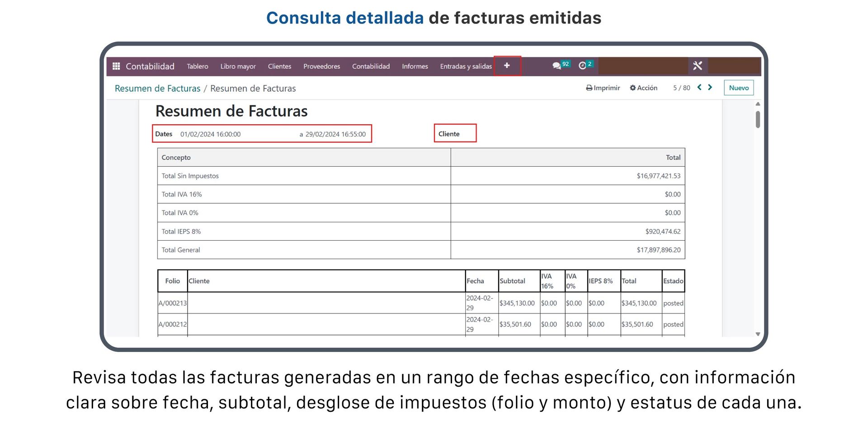Viewport: 868px width, 430px height.
Task: Click the plus icon in top menu
Action: click(x=507, y=65)
